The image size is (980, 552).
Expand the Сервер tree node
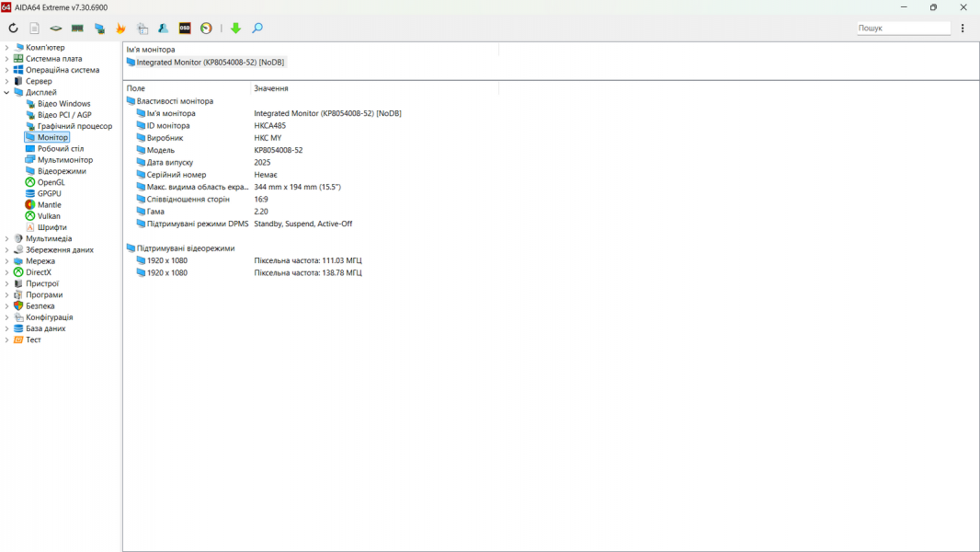coord(6,81)
